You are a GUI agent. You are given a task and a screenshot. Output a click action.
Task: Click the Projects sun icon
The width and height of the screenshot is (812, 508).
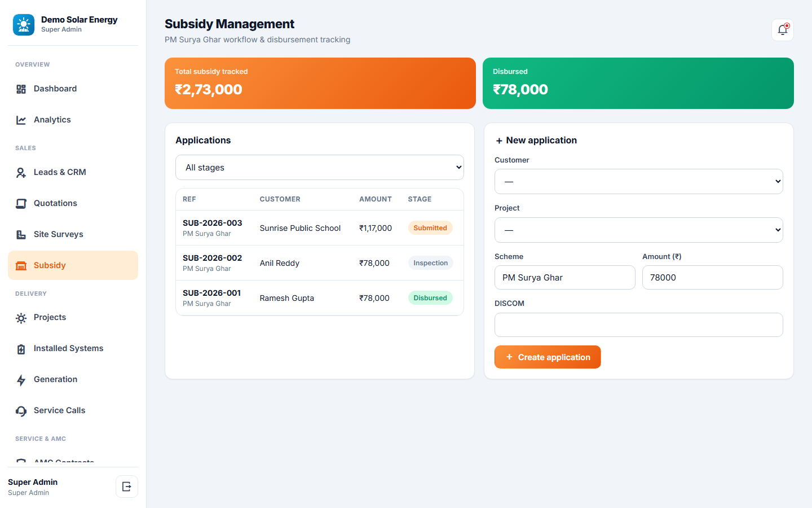coord(21,318)
